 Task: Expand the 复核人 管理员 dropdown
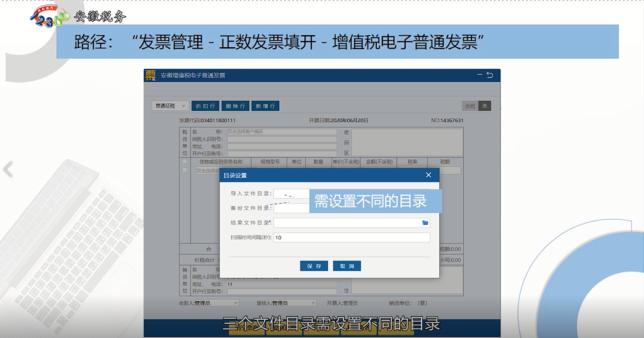point(294,303)
